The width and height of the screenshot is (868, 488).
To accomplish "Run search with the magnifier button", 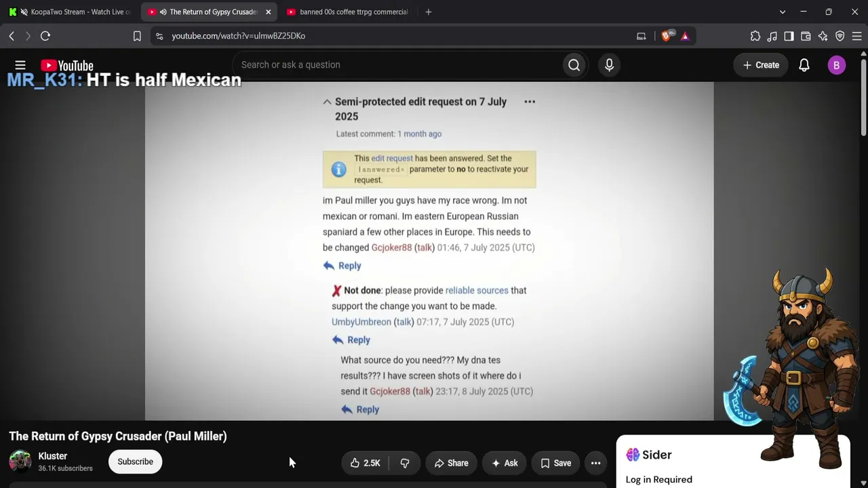I will tap(574, 65).
